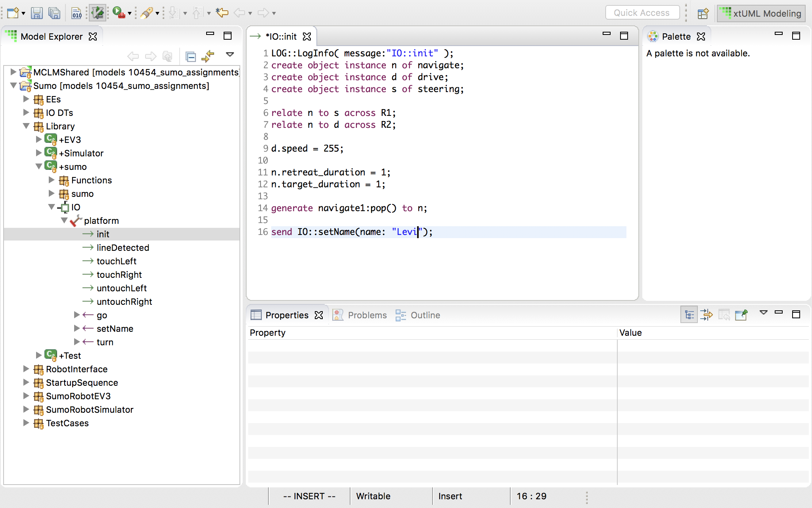Click Pin to Selection in Properties view
The image size is (812, 508).
(x=741, y=315)
